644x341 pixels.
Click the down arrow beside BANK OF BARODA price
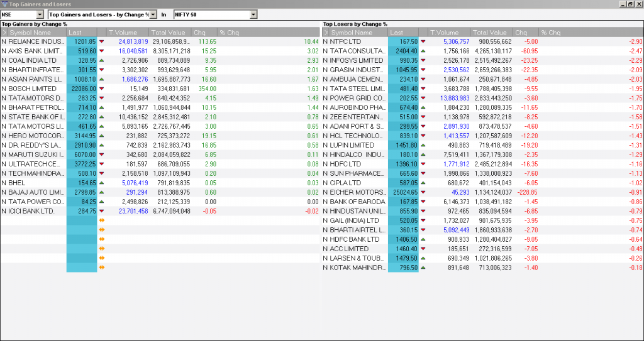coord(423,202)
